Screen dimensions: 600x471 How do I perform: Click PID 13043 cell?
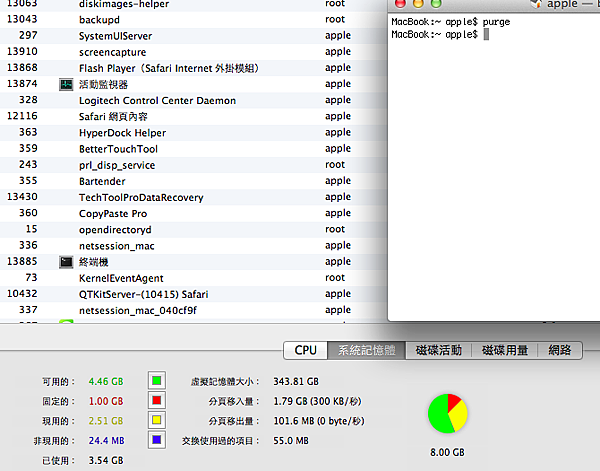[x=22, y=19]
